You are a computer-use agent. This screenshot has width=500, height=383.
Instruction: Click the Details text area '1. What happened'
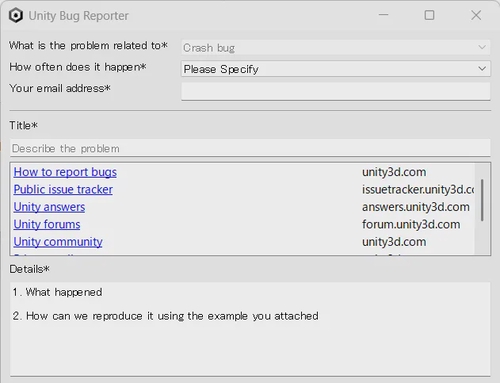250,329
